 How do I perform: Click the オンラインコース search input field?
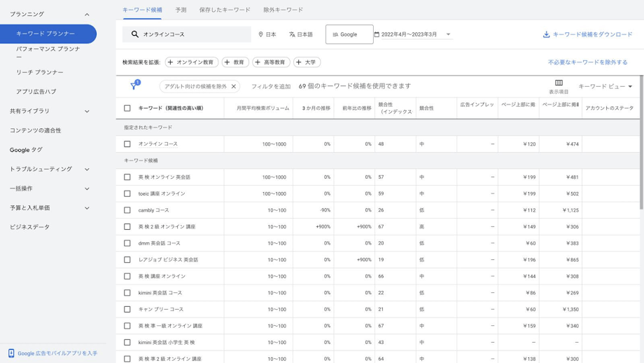click(192, 34)
